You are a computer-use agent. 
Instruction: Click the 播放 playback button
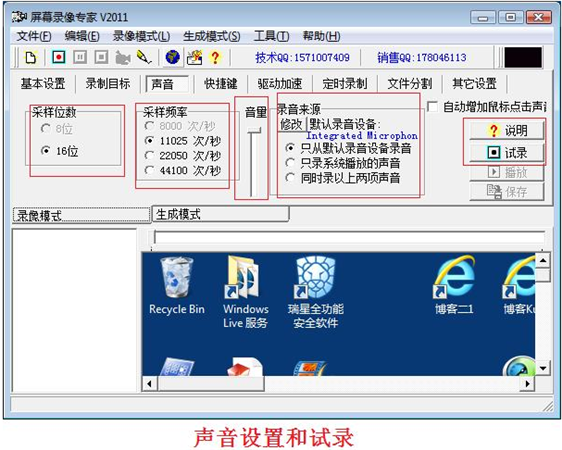click(506, 172)
